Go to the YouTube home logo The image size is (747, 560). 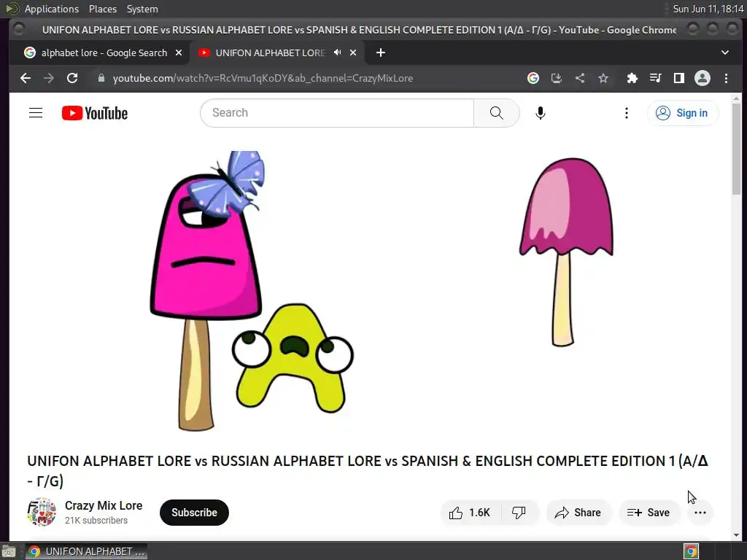(x=95, y=113)
